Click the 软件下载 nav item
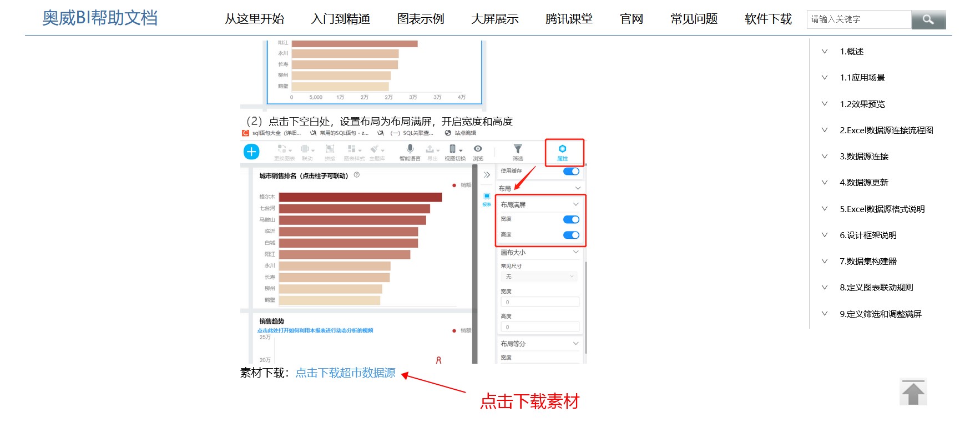The width and height of the screenshot is (980, 432). 768,19
